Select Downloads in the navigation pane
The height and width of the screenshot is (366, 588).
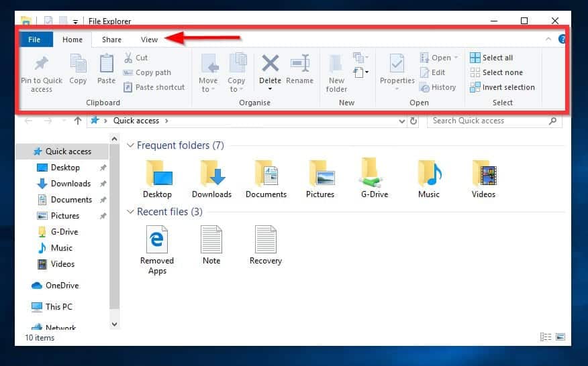pyautogui.click(x=70, y=184)
